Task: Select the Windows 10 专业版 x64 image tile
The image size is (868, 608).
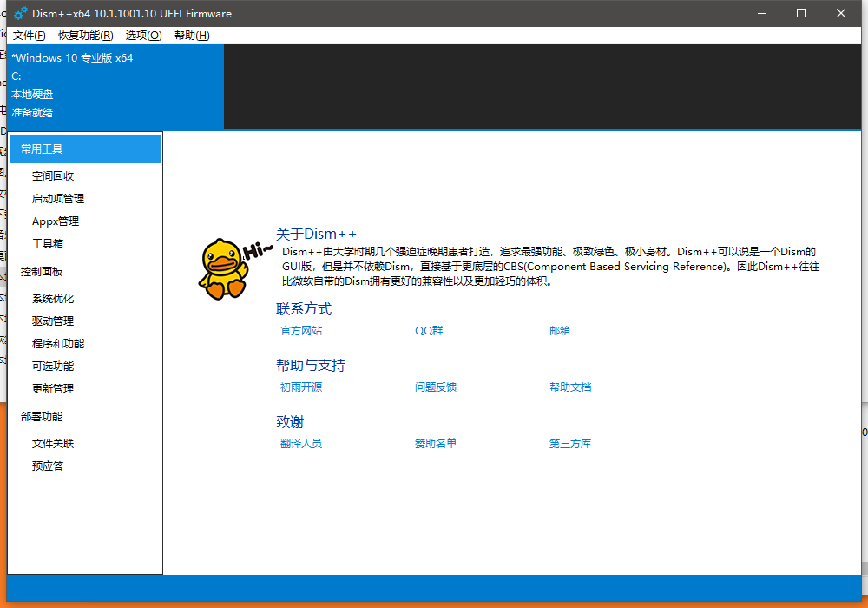Action: pos(115,87)
